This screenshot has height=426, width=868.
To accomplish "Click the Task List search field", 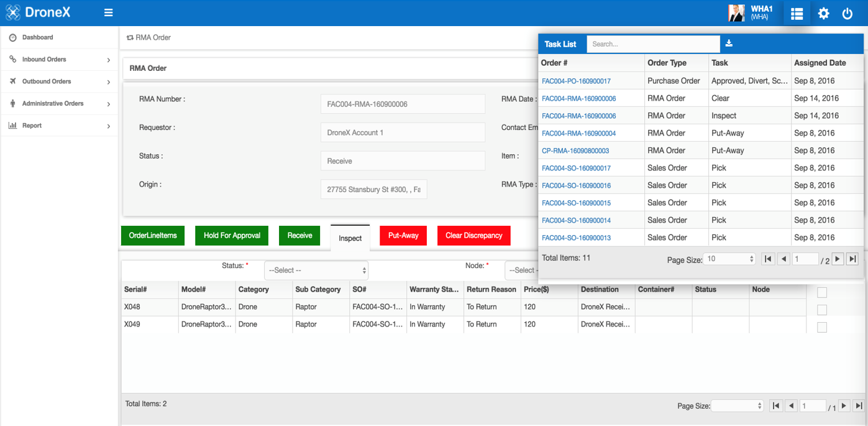I will [652, 44].
